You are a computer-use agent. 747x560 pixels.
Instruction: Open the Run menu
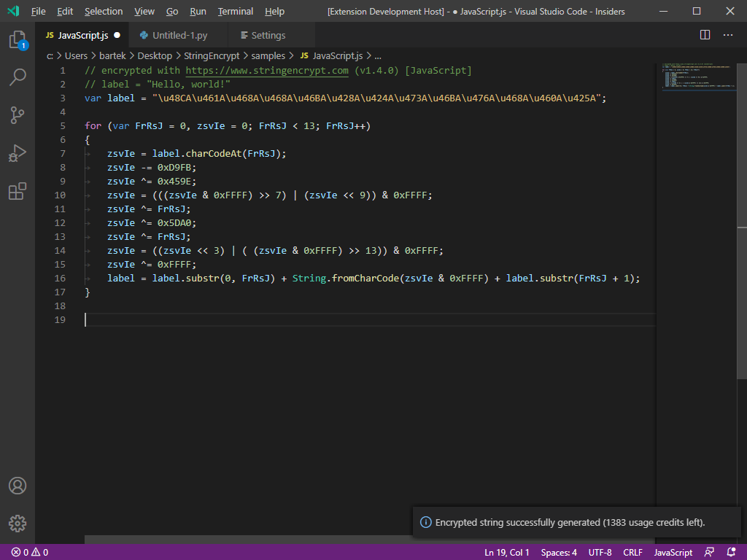coord(198,12)
